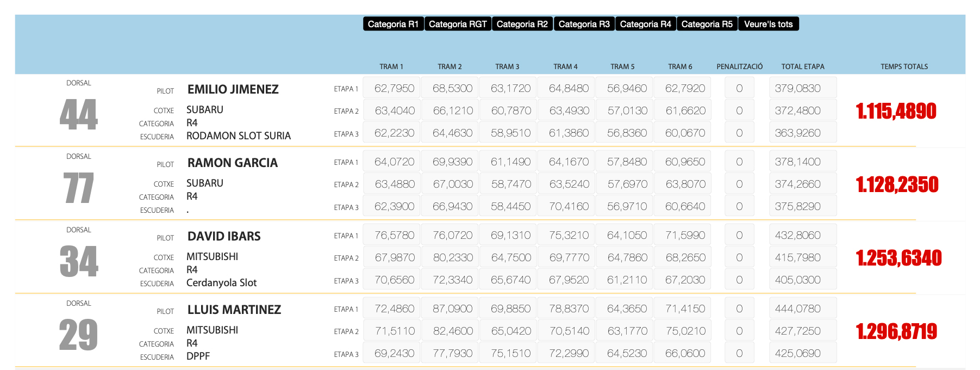Click dorsal number 77
This screenshot has width=980, height=370.
click(x=79, y=188)
